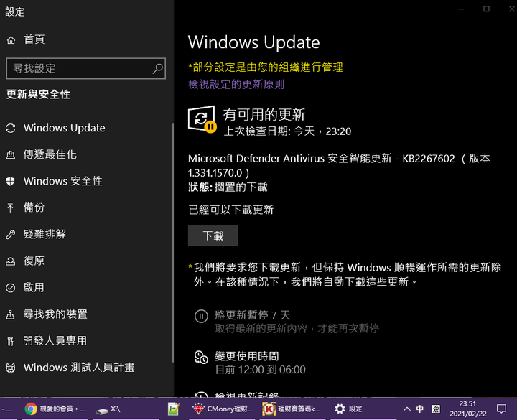Click the 更新與安全性 section heading

click(x=38, y=95)
